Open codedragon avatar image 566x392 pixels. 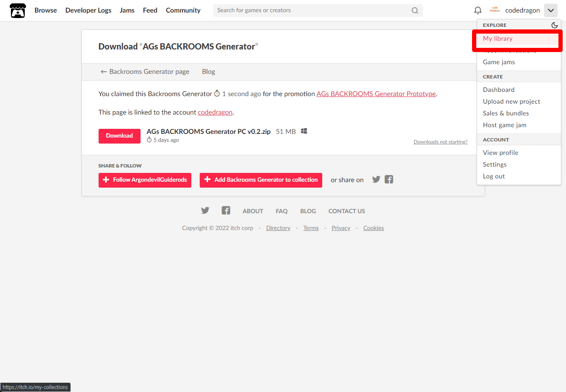(x=495, y=10)
